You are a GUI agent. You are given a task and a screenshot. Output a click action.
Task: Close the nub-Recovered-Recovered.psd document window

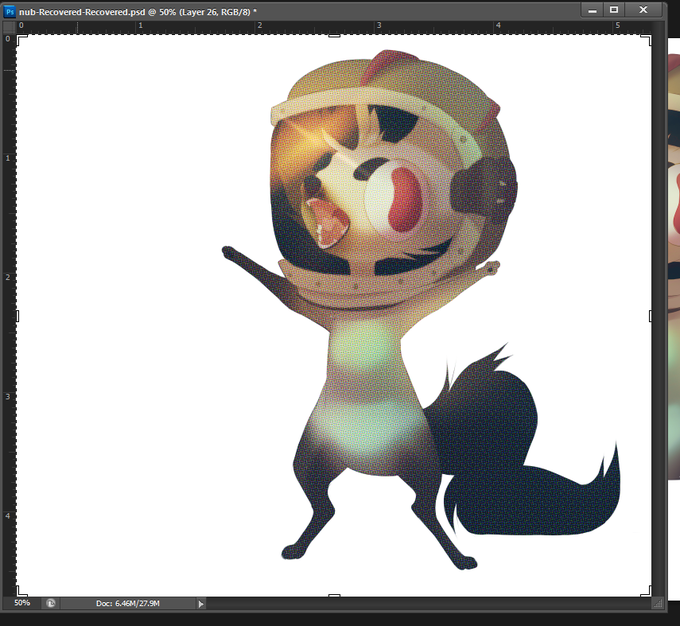click(x=643, y=10)
